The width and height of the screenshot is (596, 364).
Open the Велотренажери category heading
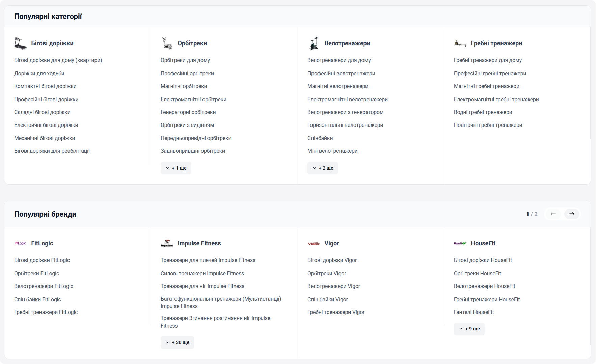tap(347, 43)
